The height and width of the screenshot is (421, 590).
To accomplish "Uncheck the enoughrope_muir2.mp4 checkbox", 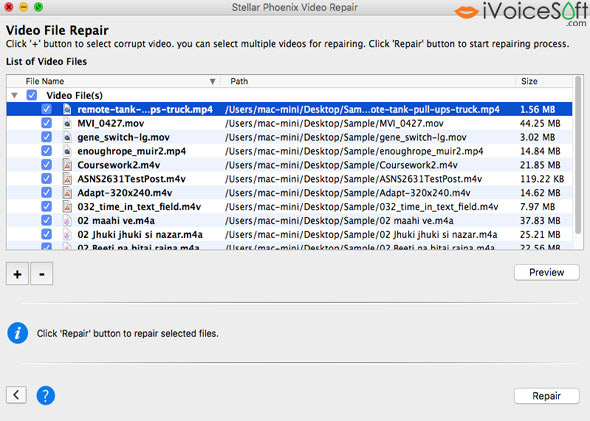I will [46, 151].
